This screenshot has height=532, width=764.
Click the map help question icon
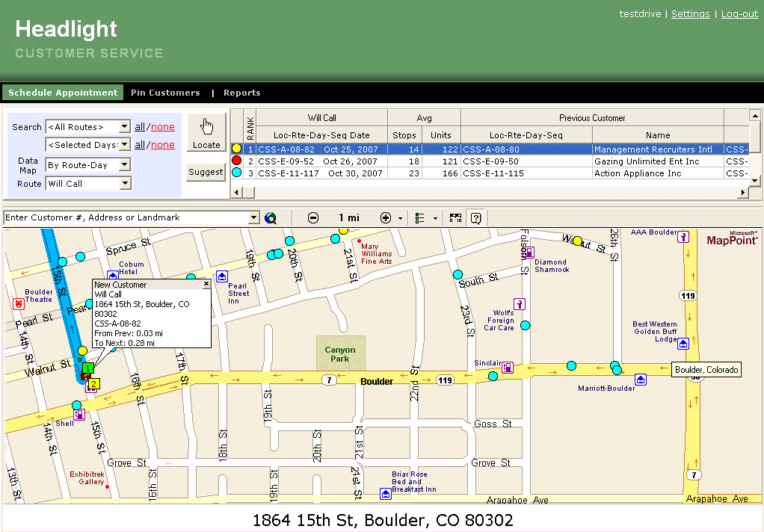click(x=475, y=218)
